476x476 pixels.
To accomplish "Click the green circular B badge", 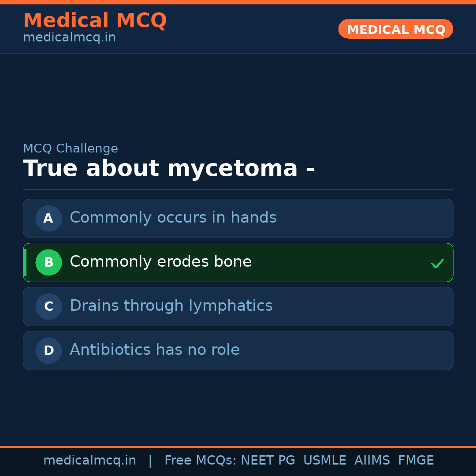I will [x=48, y=262].
